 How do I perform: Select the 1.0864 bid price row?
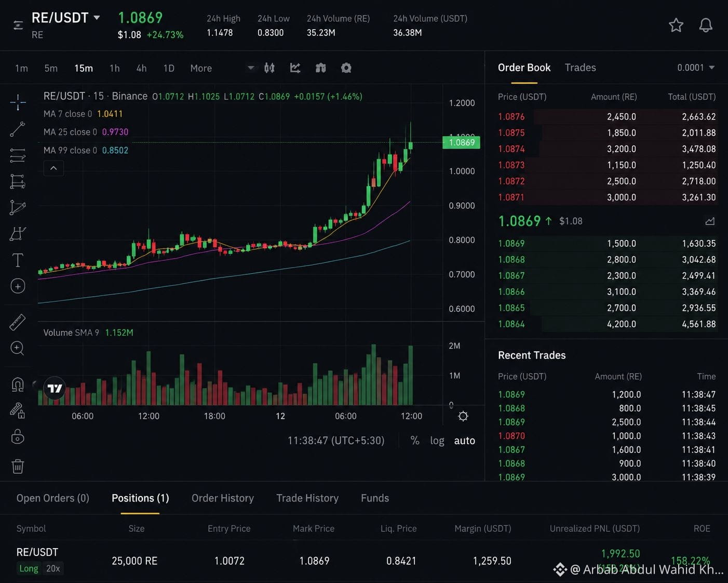[x=606, y=324]
